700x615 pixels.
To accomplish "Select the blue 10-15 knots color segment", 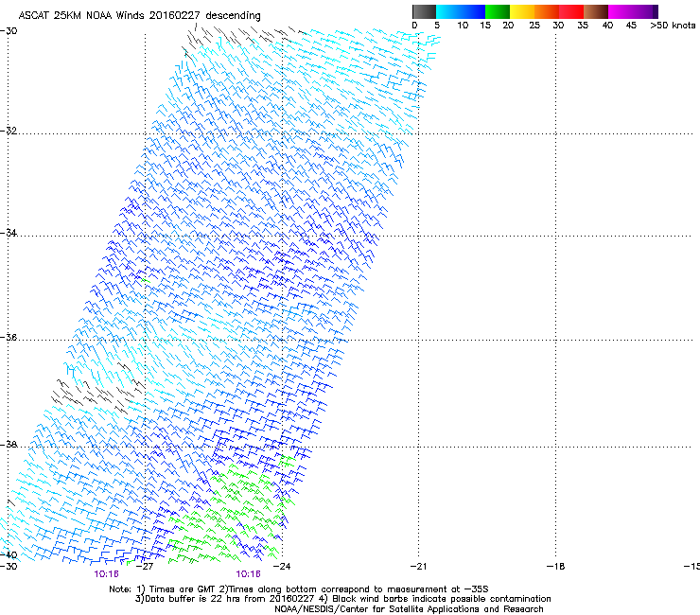I will tap(473, 11).
